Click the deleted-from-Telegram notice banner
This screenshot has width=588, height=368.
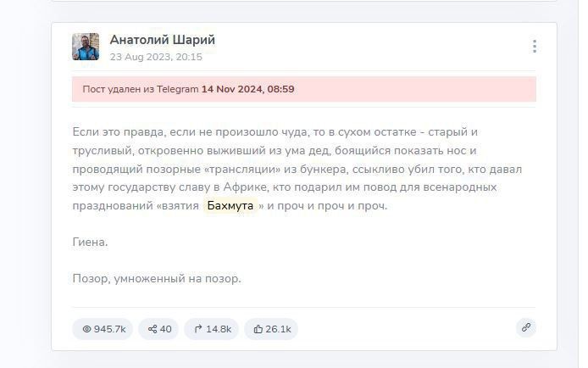pyautogui.click(x=304, y=89)
